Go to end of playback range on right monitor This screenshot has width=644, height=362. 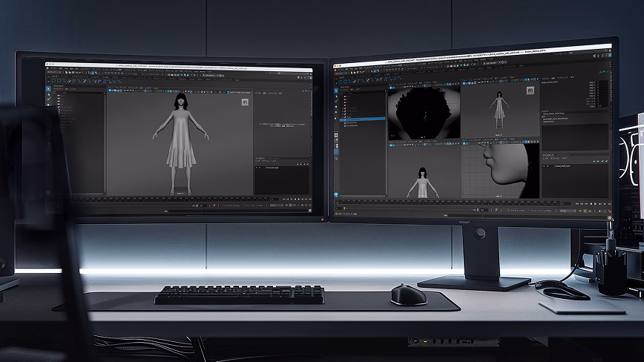point(610,203)
